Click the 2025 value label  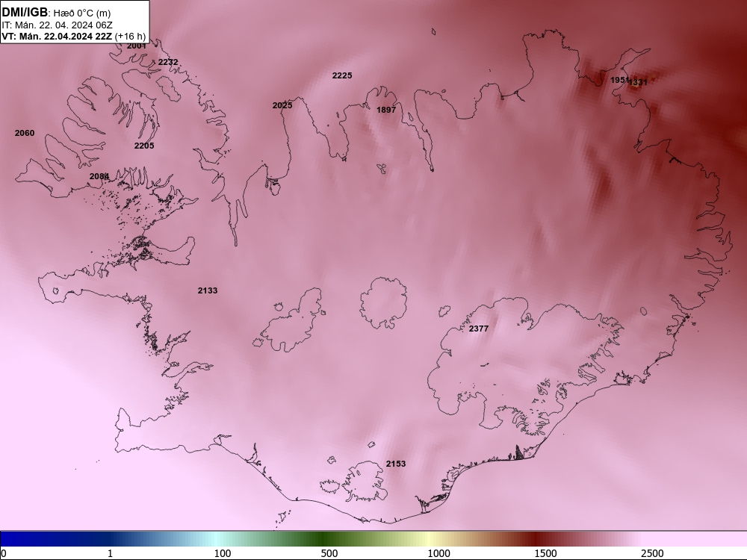[282, 105]
